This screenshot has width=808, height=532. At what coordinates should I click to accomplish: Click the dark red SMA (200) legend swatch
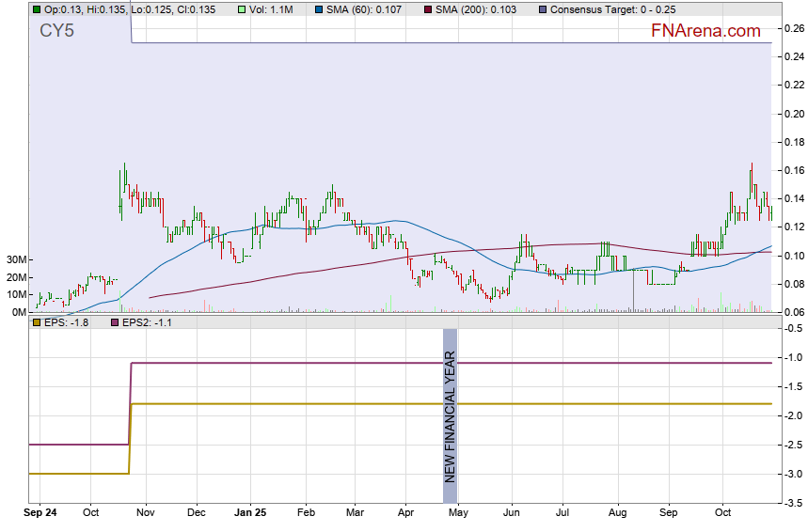tap(428, 9)
